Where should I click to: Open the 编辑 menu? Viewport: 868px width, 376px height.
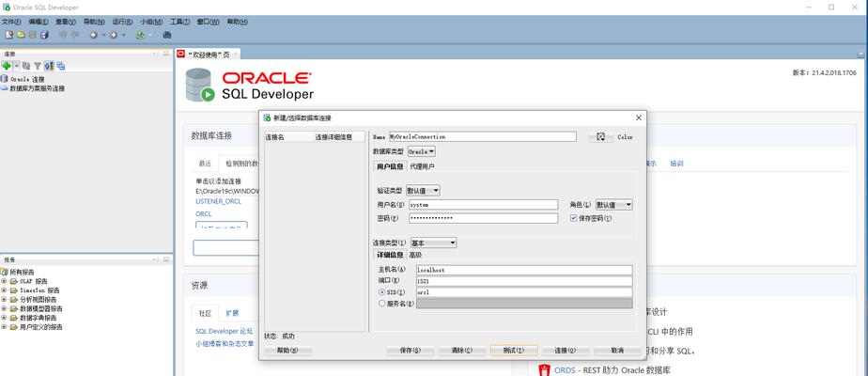pos(39,22)
